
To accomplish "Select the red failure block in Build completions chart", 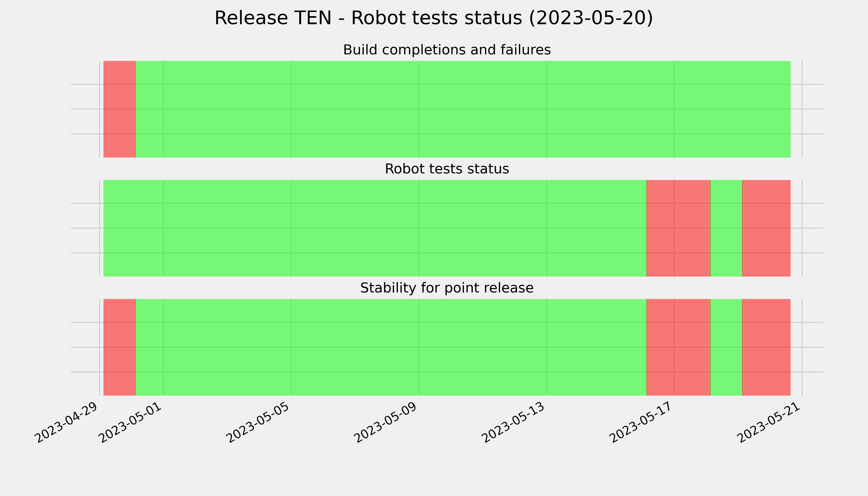I will pyautogui.click(x=120, y=109).
